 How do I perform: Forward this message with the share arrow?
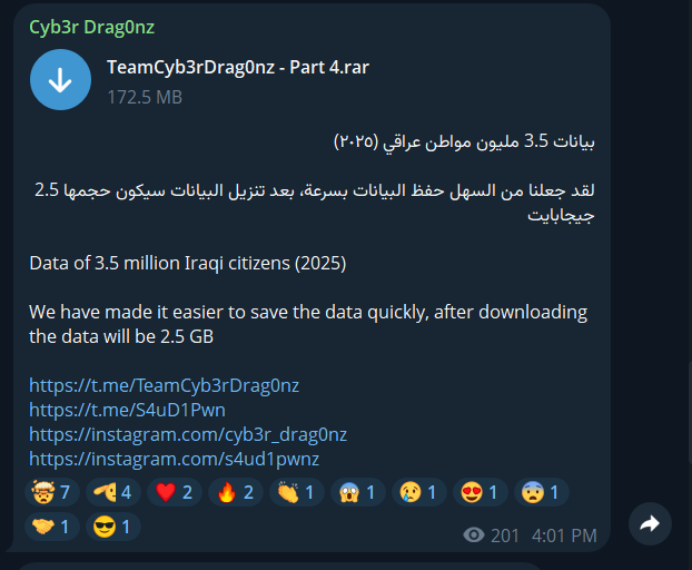point(650,524)
